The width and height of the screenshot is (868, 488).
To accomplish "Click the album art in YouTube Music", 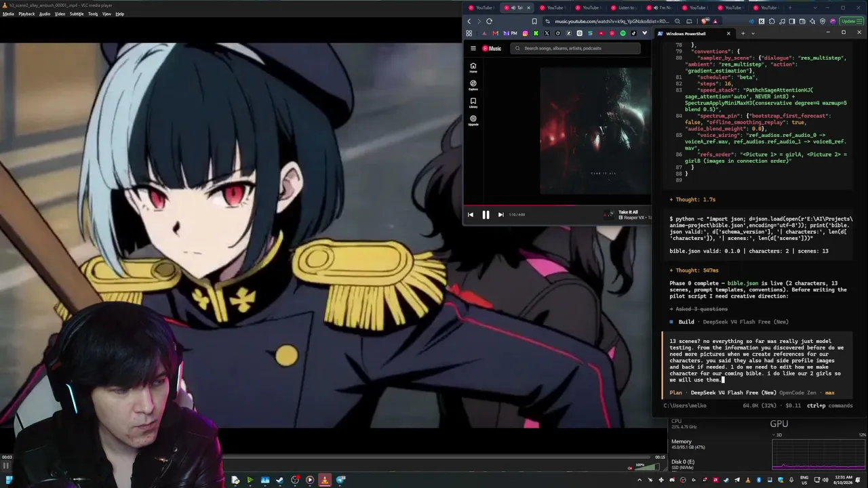I will coord(595,130).
